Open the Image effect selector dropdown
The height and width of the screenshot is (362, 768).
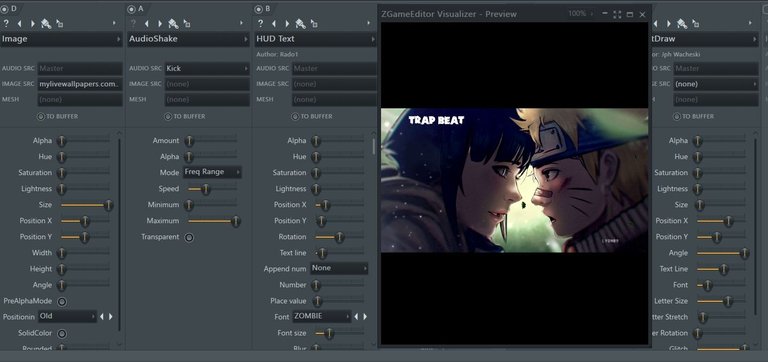(61, 39)
